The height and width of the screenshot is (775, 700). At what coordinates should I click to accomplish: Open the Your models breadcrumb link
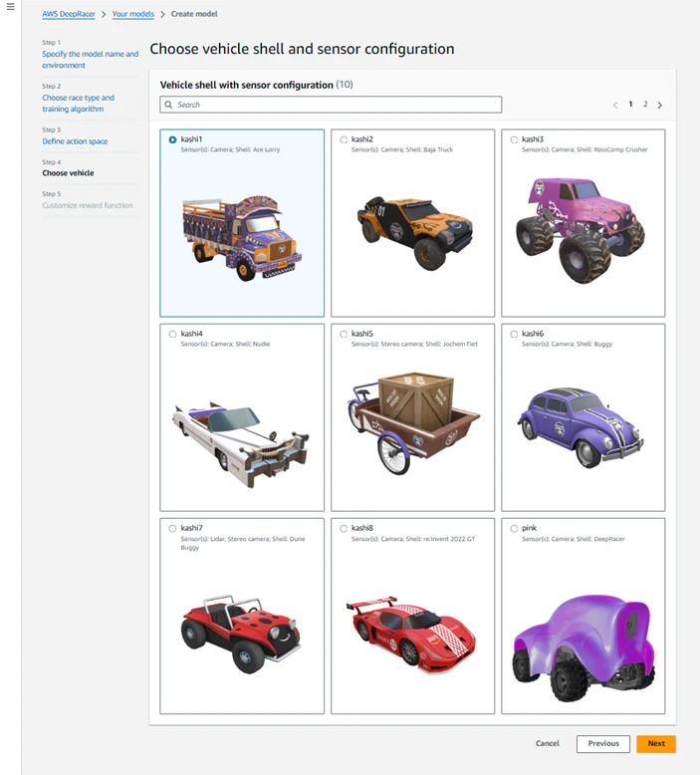pyautogui.click(x=132, y=14)
